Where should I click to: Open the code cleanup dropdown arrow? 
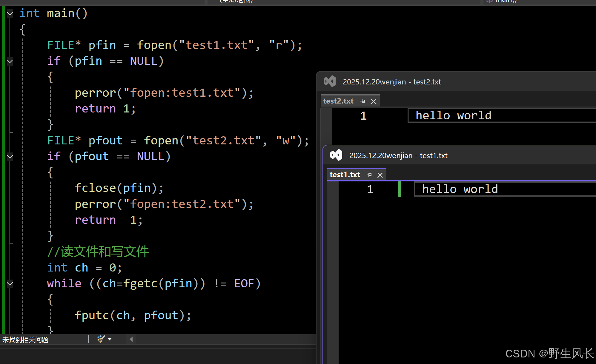110,339
